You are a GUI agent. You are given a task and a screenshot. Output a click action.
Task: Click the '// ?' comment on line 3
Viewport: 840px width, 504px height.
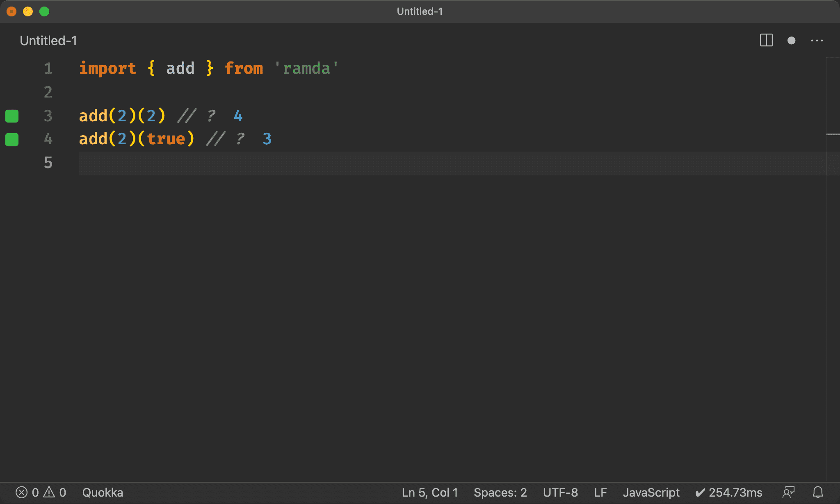(196, 116)
